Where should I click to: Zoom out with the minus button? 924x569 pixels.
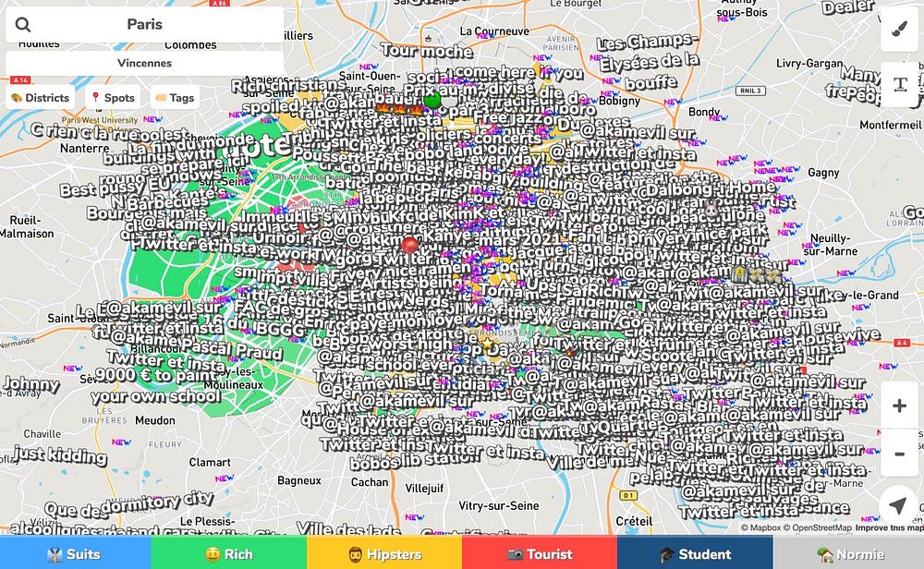899,454
